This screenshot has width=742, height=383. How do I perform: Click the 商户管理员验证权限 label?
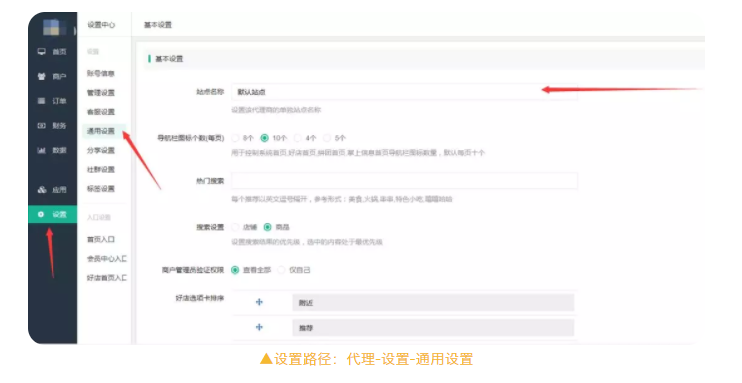pyautogui.click(x=193, y=270)
